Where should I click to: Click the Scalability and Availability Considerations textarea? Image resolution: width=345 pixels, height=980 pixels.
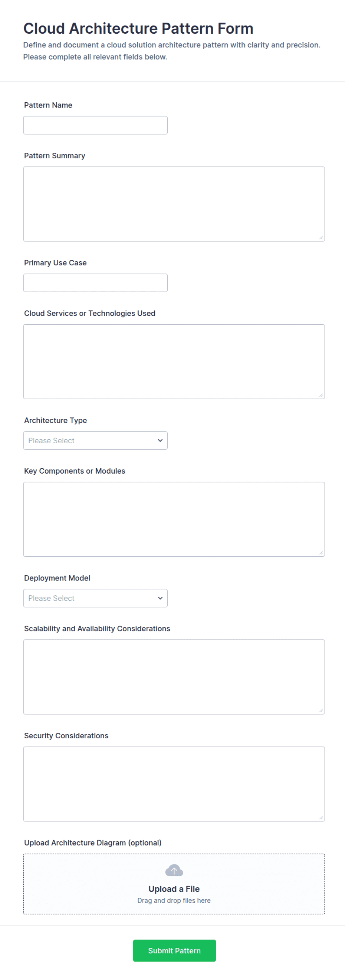(x=174, y=676)
